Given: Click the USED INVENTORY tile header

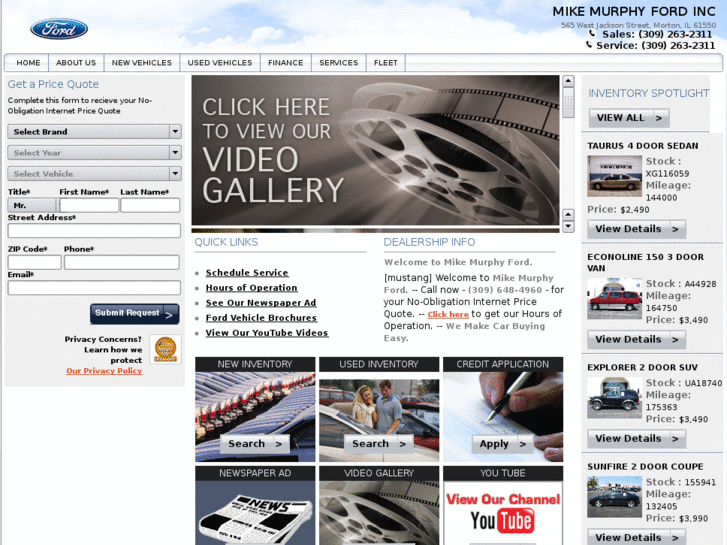Looking at the screenshot, I should pyautogui.click(x=379, y=364).
